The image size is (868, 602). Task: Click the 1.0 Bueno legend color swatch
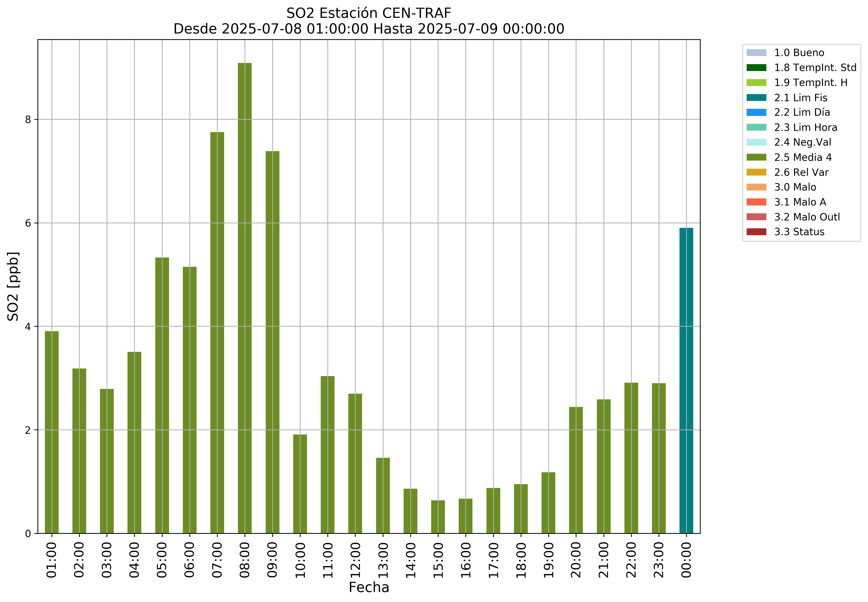756,53
